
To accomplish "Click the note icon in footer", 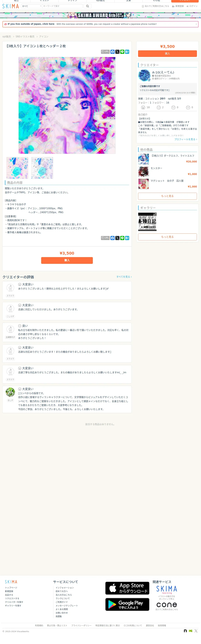I will (185, 631).
